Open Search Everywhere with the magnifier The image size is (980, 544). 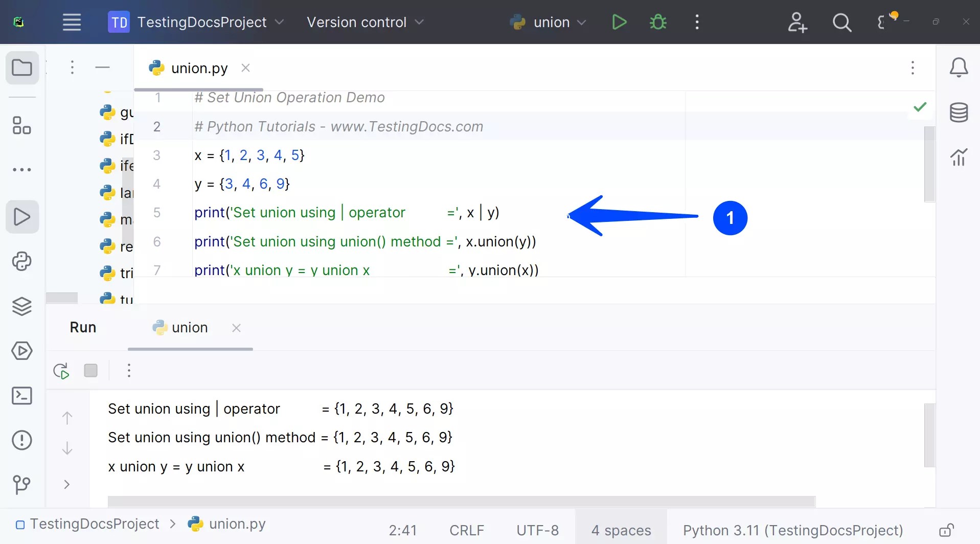[842, 22]
